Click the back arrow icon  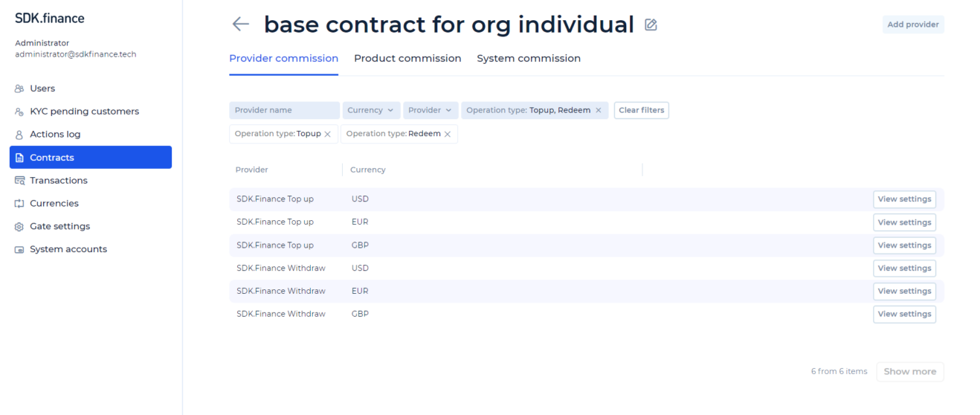(x=240, y=25)
